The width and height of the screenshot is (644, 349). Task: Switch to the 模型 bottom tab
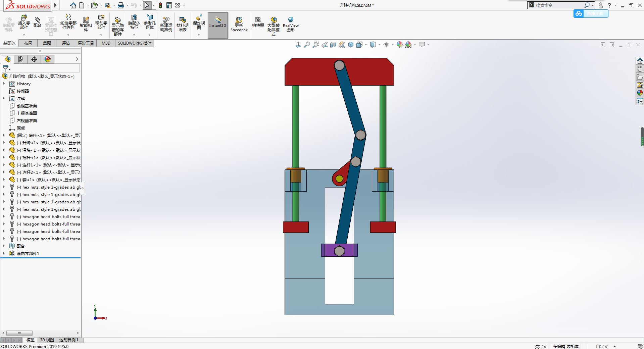(x=31, y=340)
